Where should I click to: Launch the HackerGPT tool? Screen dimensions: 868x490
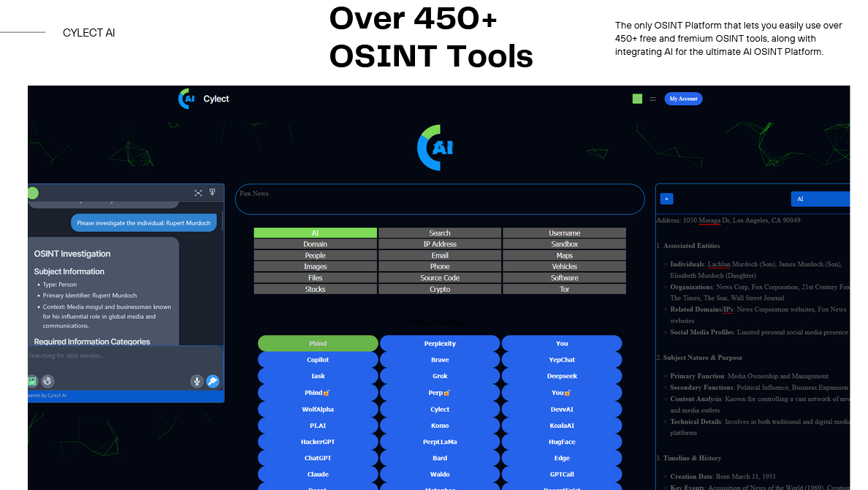tap(318, 442)
